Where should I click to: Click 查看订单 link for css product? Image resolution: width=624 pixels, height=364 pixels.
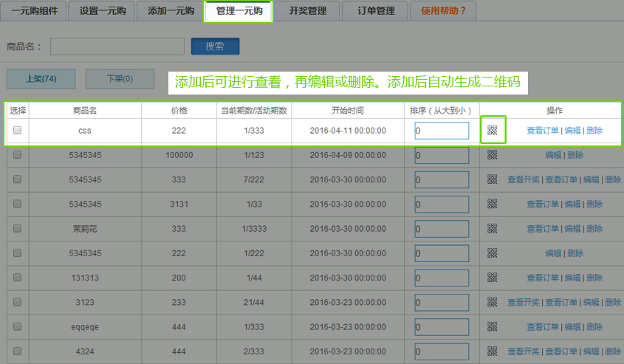(x=543, y=131)
